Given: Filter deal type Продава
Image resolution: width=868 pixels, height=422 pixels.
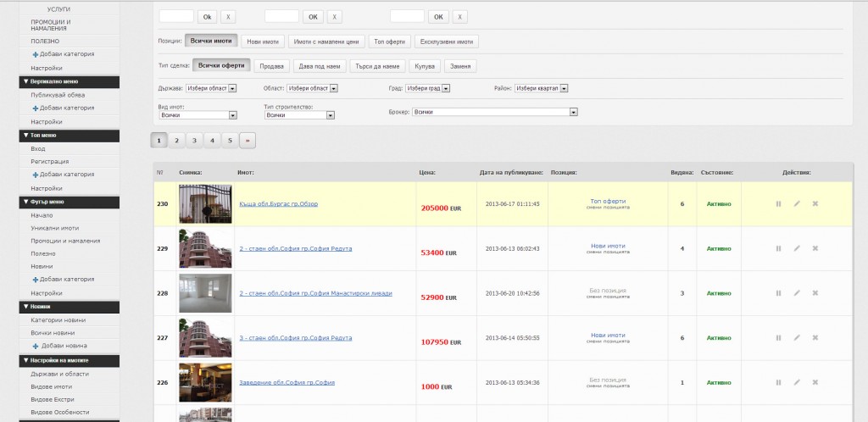Looking at the screenshot, I should tap(272, 66).
